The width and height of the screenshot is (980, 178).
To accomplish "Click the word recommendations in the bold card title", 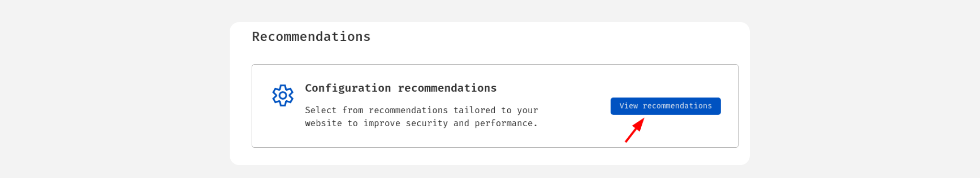I will click(x=447, y=88).
